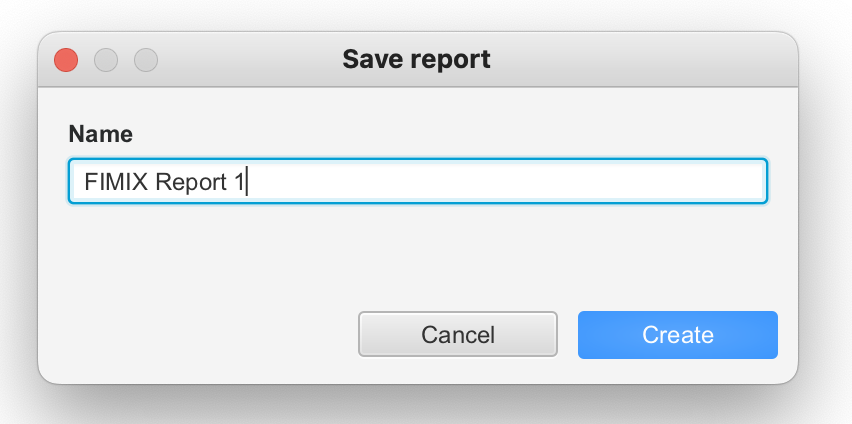The height and width of the screenshot is (424, 852).
Task: Click the dialog title bar
Action: tap(600, 59)
